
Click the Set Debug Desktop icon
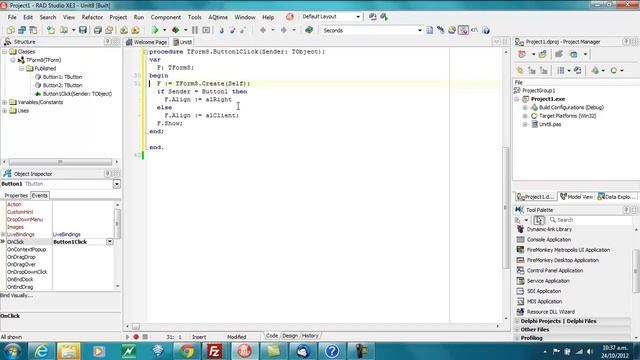coord(384,17)
